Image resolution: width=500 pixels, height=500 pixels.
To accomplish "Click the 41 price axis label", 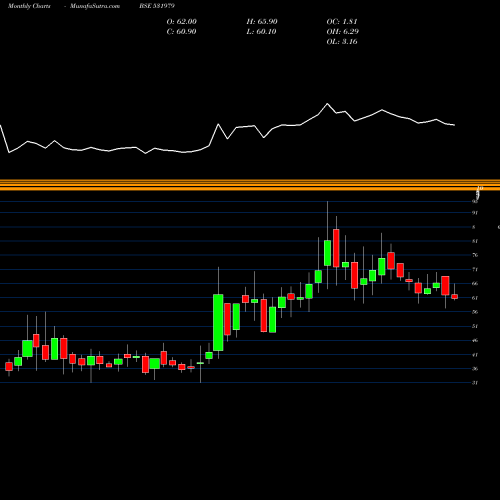I will 475,355.
